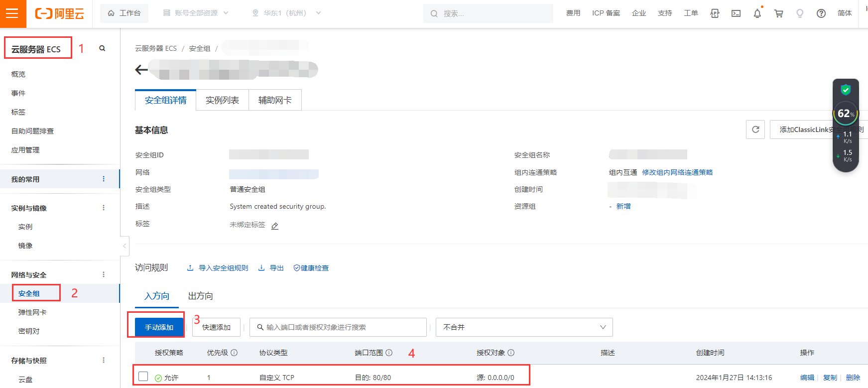868x388 pixels.
Task: Open the 存储与快照 options dots
Action: (x=104, y=360)
